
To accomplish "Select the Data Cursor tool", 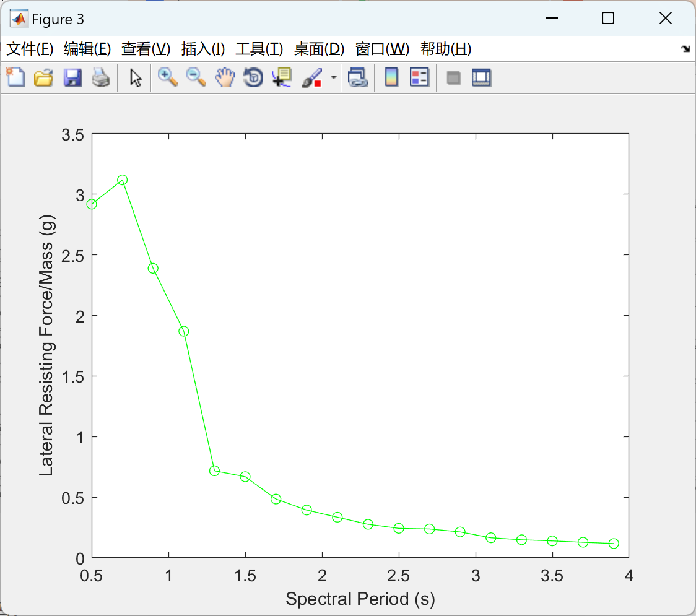I will pos(282,77).
